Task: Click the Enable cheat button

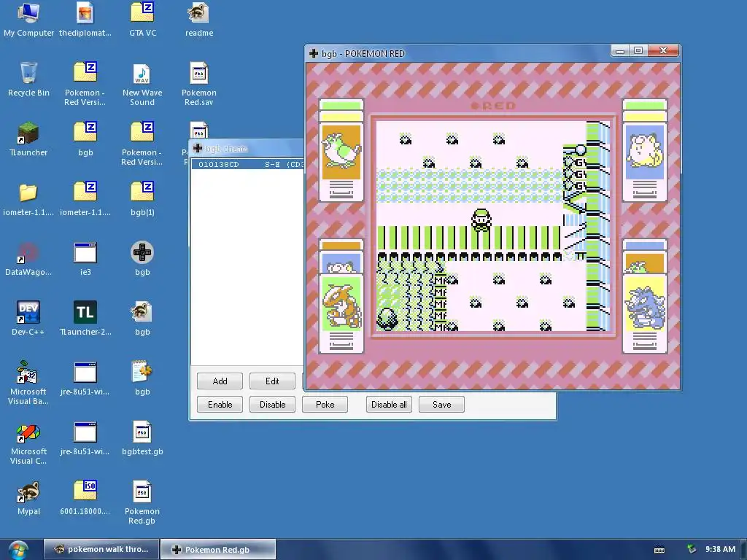Action: (220, 404)
